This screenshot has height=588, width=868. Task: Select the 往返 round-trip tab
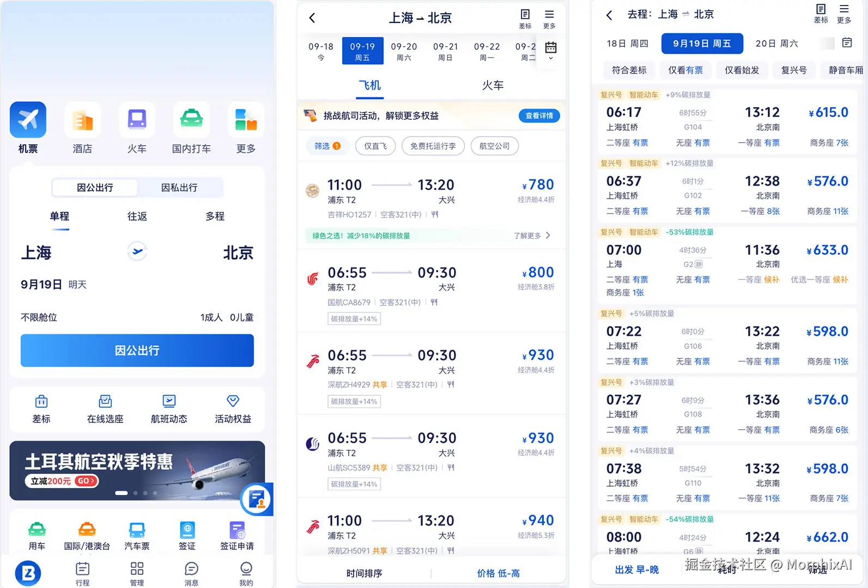137,216
